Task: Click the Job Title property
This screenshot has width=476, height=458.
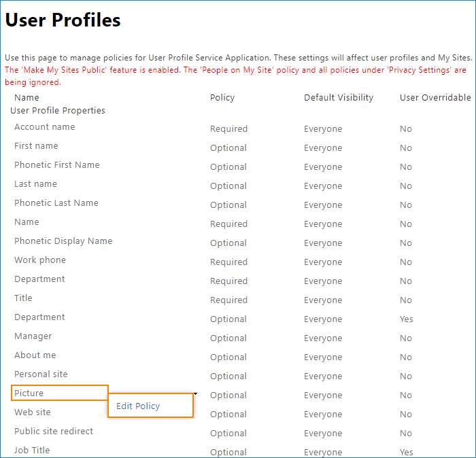Action: coord(32,450)
